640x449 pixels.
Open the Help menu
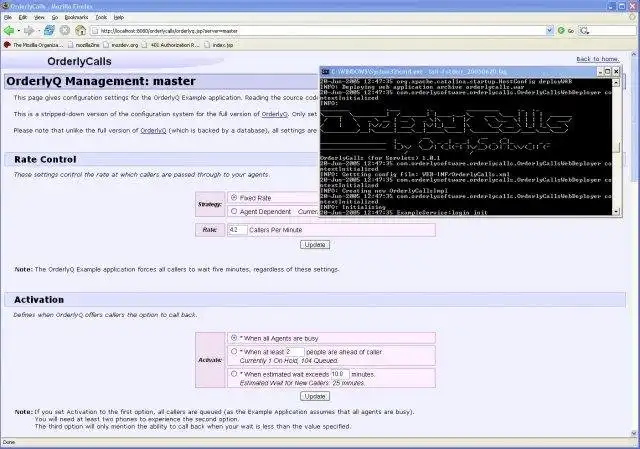point(118,18)
